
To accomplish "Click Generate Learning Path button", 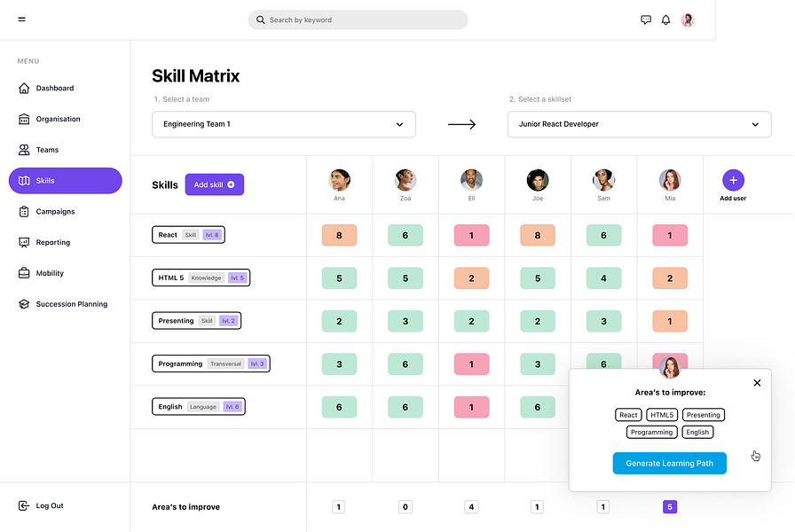I will (x=669, y=463).
